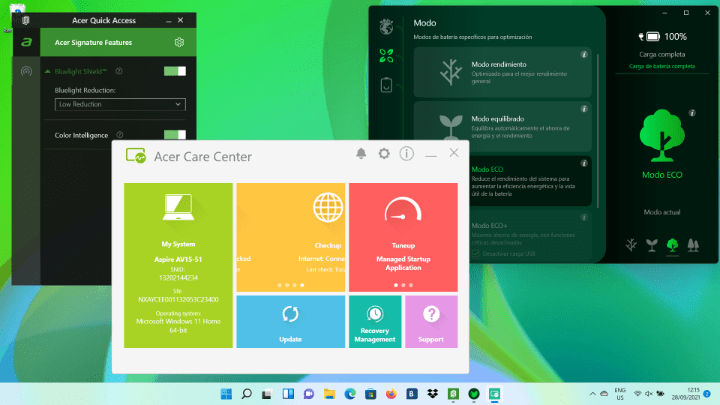
Task: Open Windows Start menu
Action: point(226,394)
